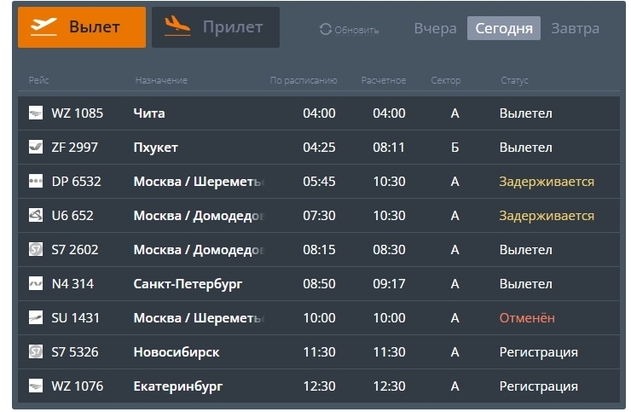Image resolution: width=631 pixels, height=412 pixels.
Task: Select the Завтра day filter
Action: pos(575,28)
